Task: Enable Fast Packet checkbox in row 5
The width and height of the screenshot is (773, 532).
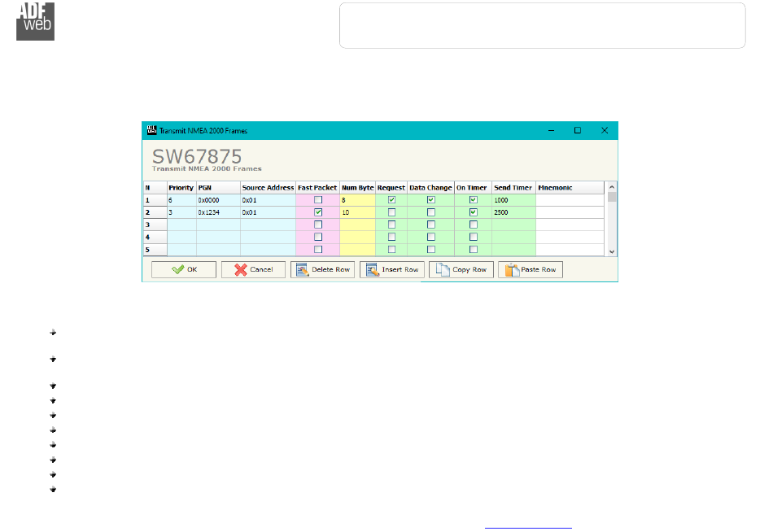Action: click(318, 250)
